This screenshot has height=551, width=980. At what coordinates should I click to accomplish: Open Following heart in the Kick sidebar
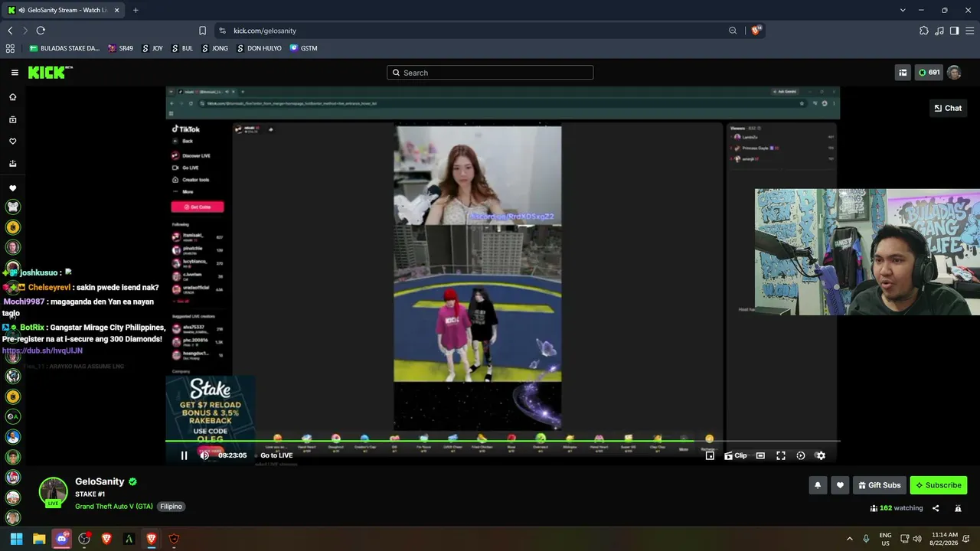(13, 142)
